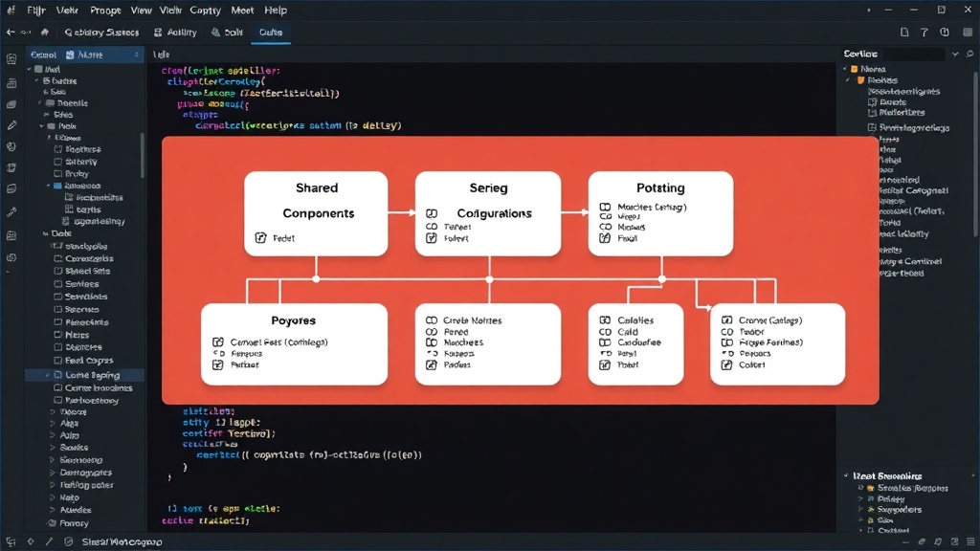The height and width of the screenshot is (551, 980).
Task: Toggle the 'Coltrt' checkbox in the Crame card
Action: [x=726, y=364]
